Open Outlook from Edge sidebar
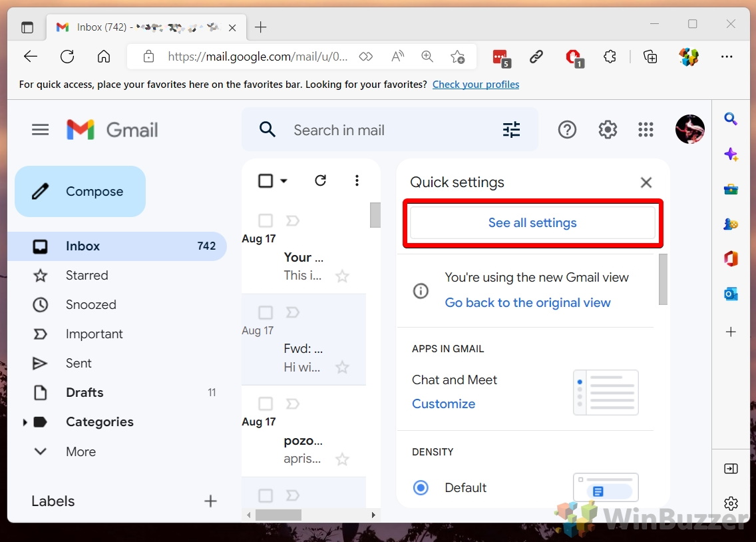 [x=731, y=294]
